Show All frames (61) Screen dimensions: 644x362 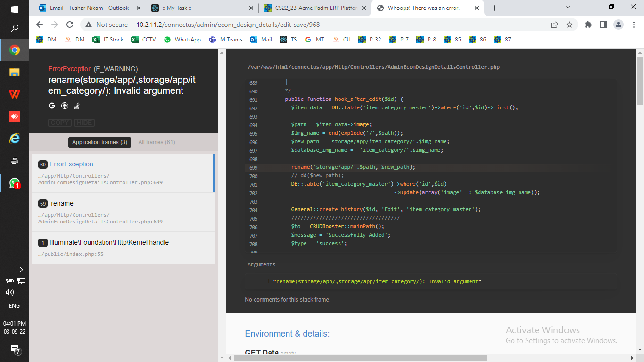coord(157,142)
